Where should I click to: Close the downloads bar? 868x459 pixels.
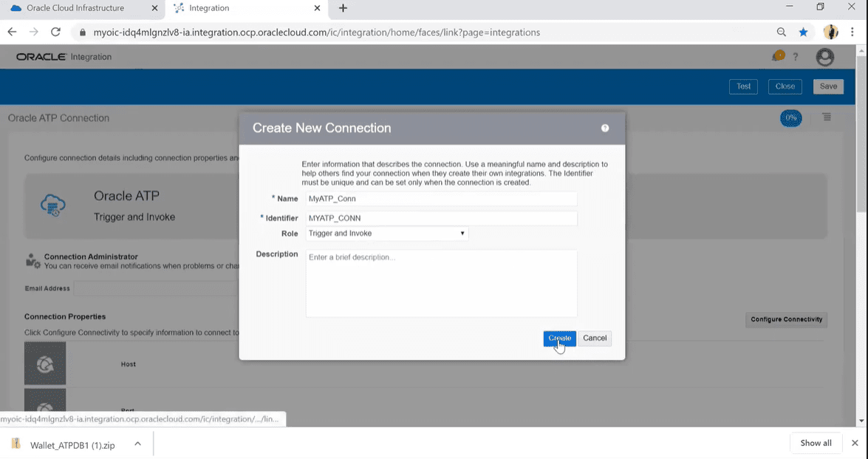[855, 443]
